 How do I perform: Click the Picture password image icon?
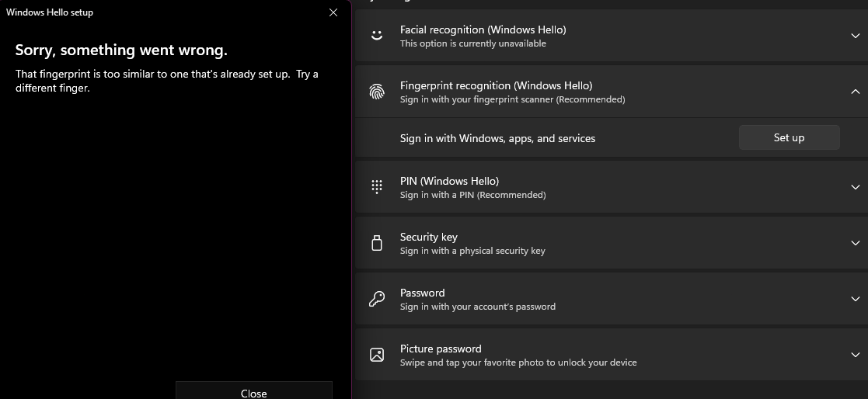(x=377, y=355)
